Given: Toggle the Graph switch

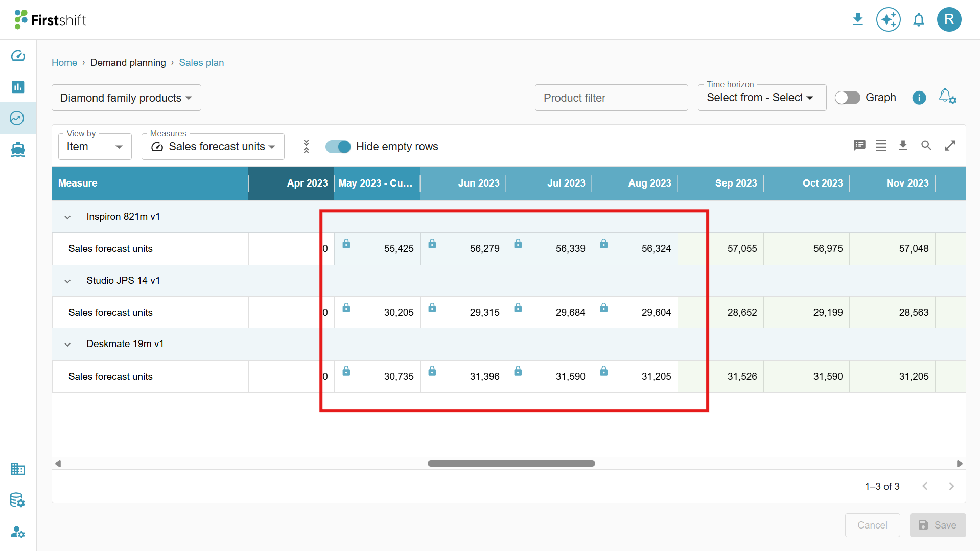Looking at the screenshot, I should point(848,98).
